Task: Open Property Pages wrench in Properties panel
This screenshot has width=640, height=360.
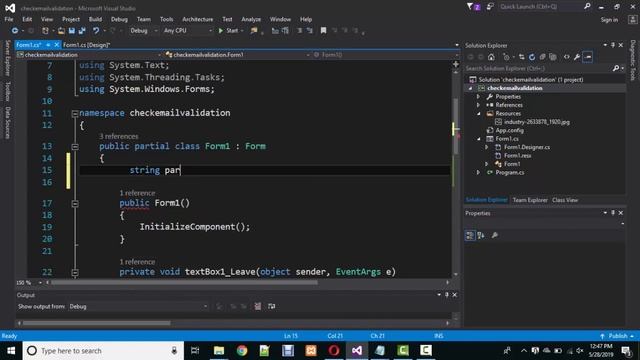Action: click(495, 236)
